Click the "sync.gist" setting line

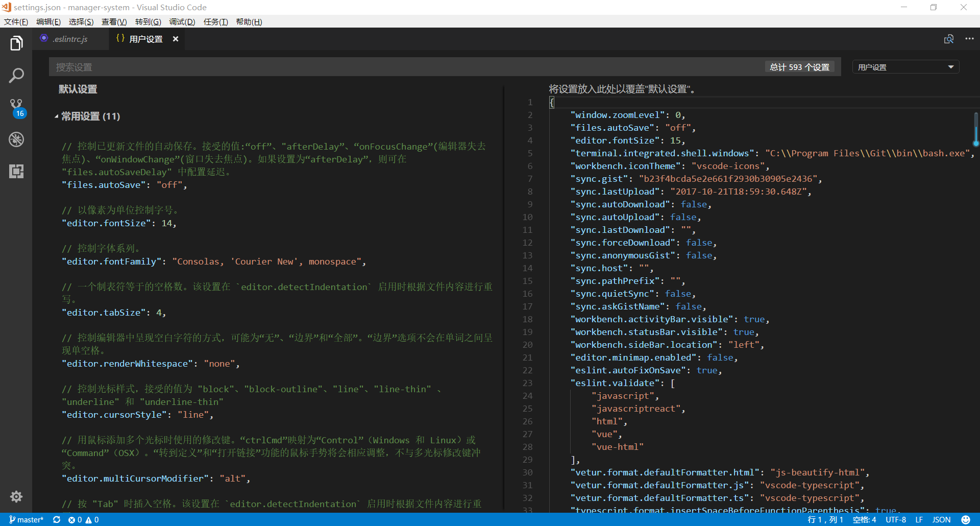tap(696, 179)
